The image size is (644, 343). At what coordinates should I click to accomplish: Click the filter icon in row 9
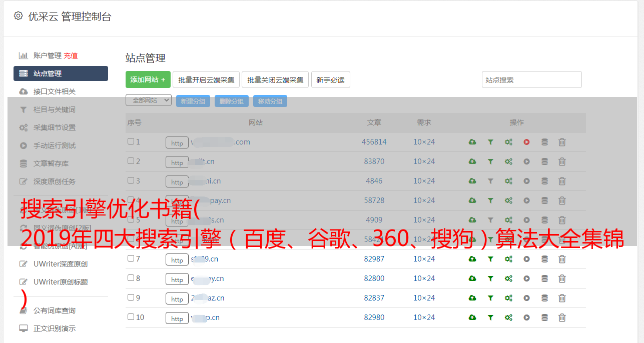point(490,298)
